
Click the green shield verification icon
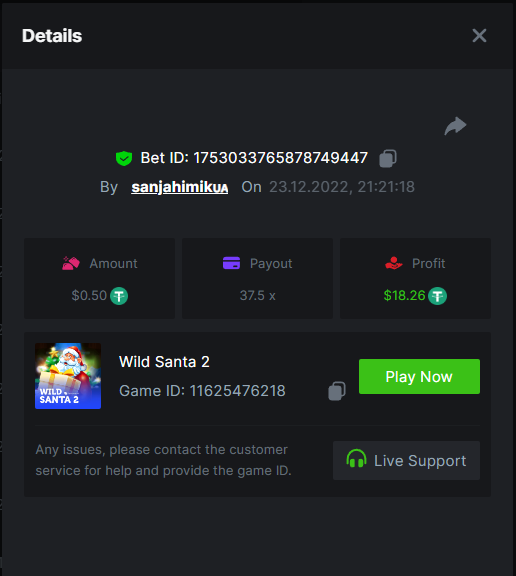[x=124, y=158]
